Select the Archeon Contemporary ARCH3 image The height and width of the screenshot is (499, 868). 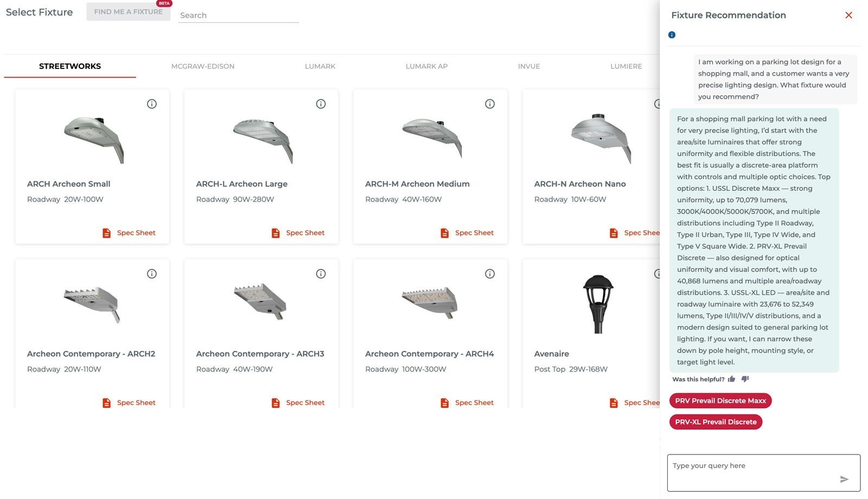(x=260, y=302)
